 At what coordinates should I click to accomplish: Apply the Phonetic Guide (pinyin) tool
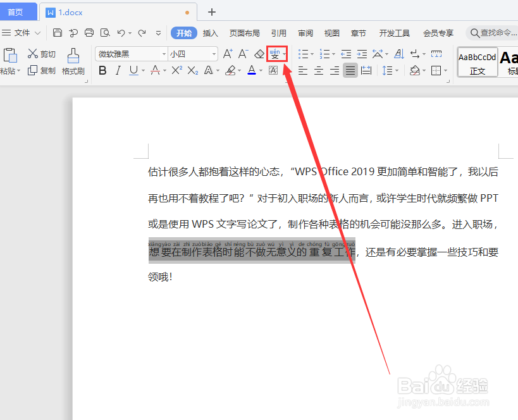(274, 54)
